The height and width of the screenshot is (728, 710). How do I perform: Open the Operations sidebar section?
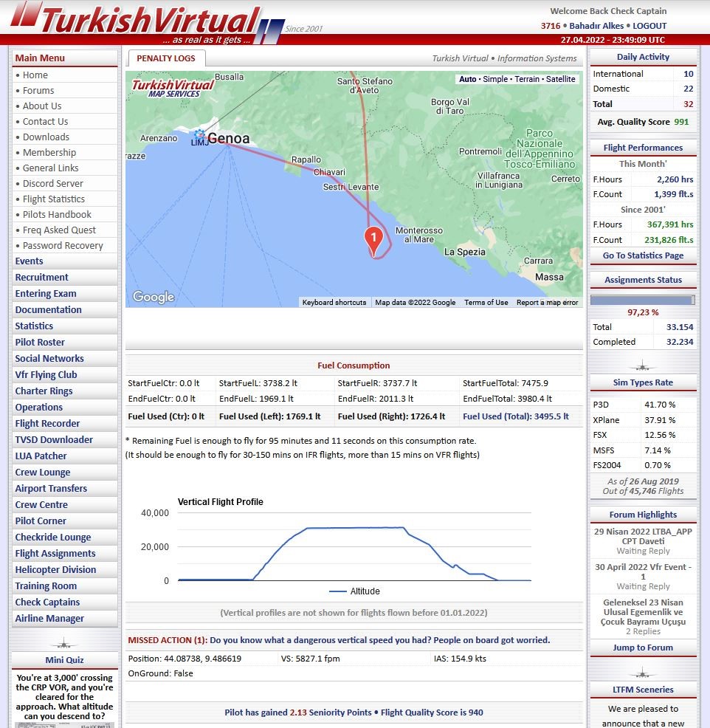[x=64, y=407]
